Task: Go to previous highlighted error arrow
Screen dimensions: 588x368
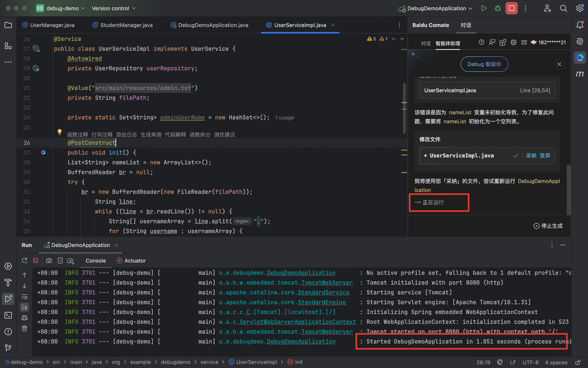Action: [394, 39]
